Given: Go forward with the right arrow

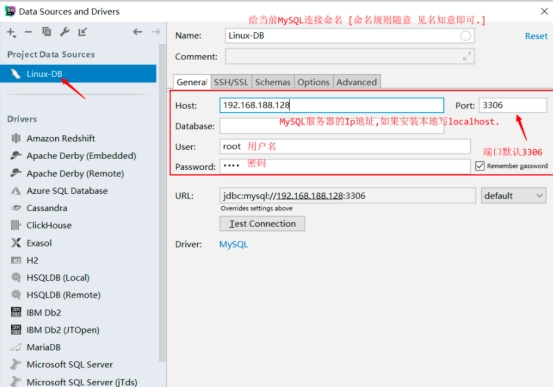Looking at the screenshot, I should 156,32.
